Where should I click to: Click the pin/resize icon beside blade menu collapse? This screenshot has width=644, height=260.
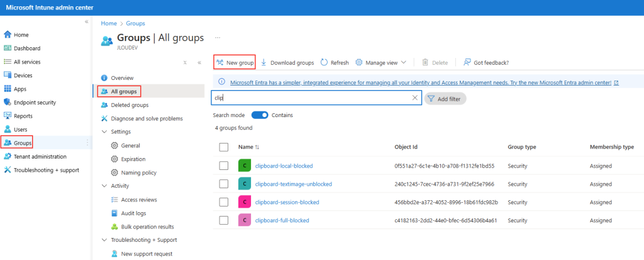click(186, 62)
